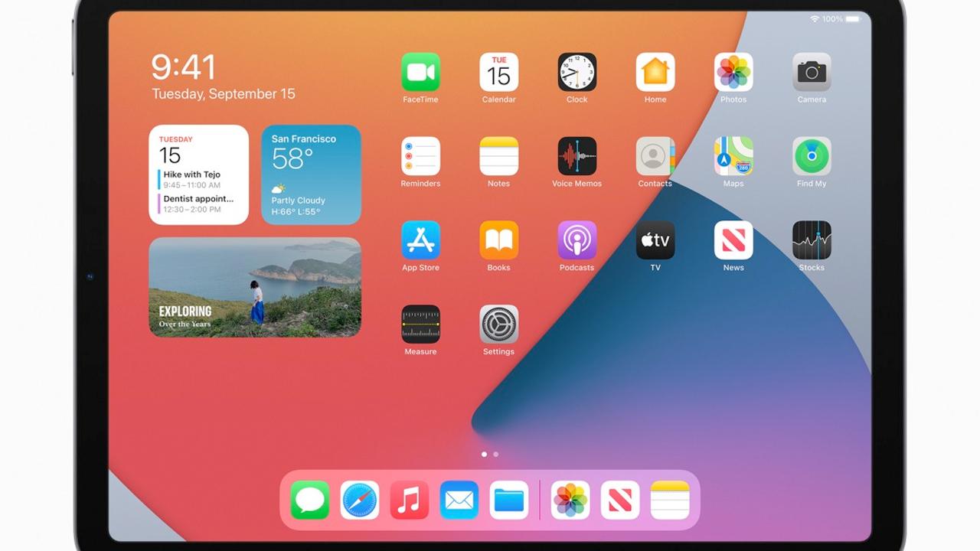
Task: Open recent Notes app in dock
Action: [670, 500]
